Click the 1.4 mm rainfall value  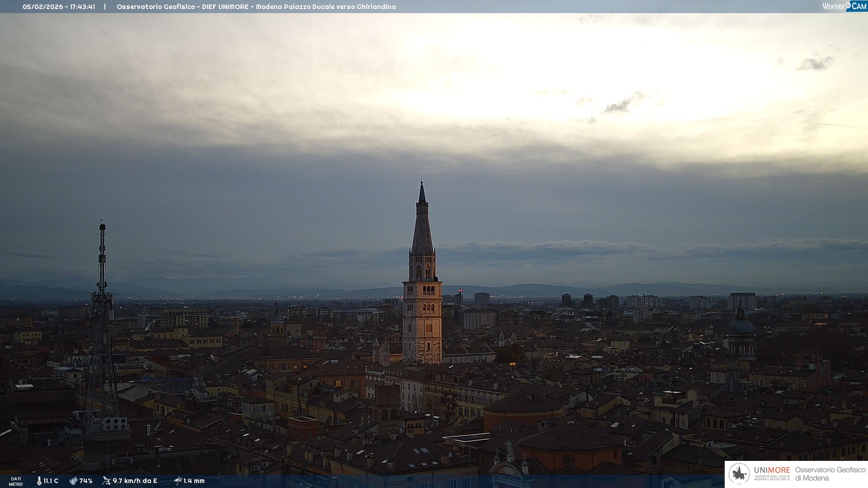click(194, 481)
